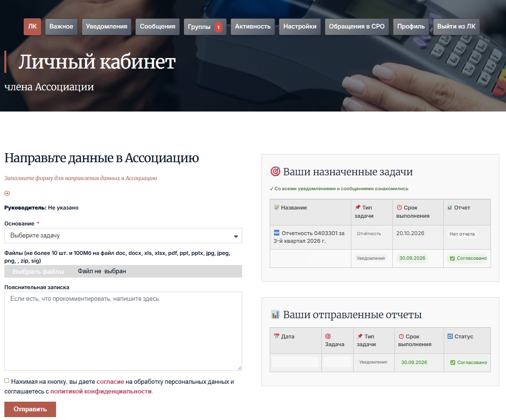Open Сообщения page
Screen dimensions: 506x420
coord(158,27)
